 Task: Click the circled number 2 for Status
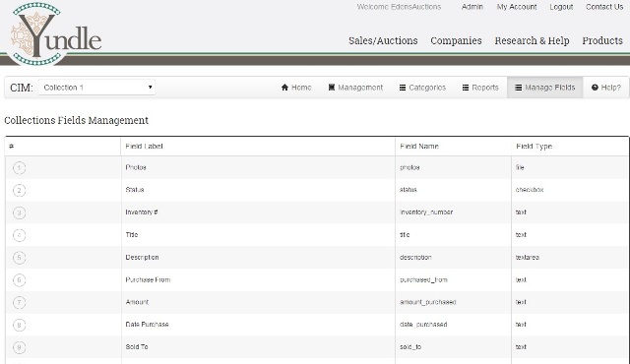tap(20, 190)
